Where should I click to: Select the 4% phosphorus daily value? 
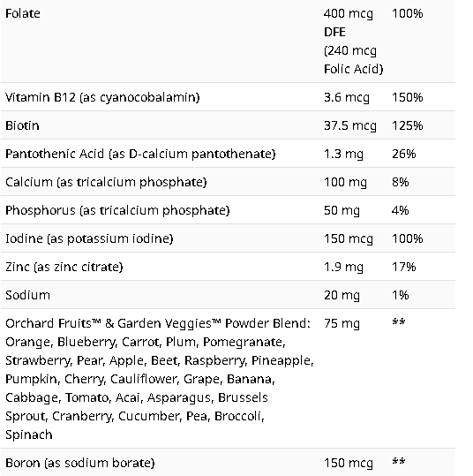400,210
